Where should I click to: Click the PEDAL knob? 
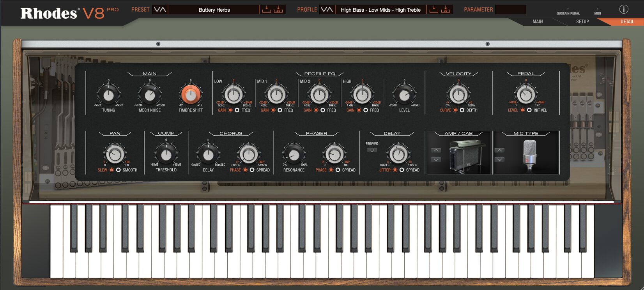coord(526,94)
